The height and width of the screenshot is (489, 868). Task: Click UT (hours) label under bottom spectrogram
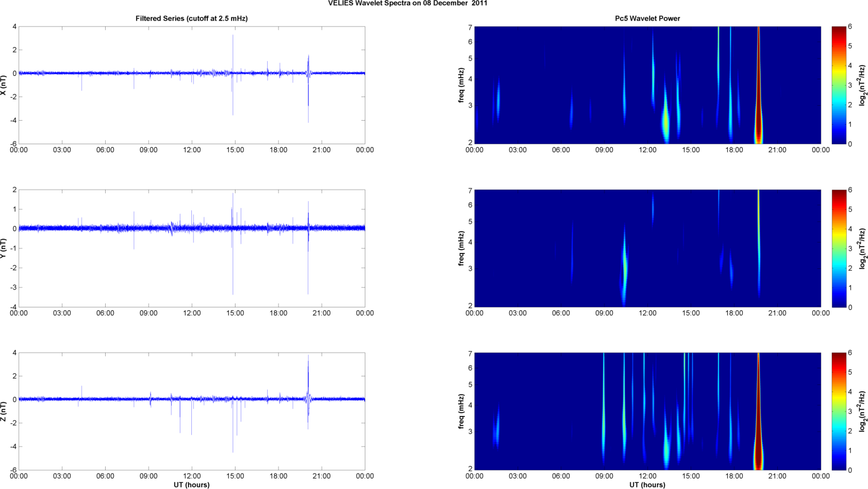(647, 485)
